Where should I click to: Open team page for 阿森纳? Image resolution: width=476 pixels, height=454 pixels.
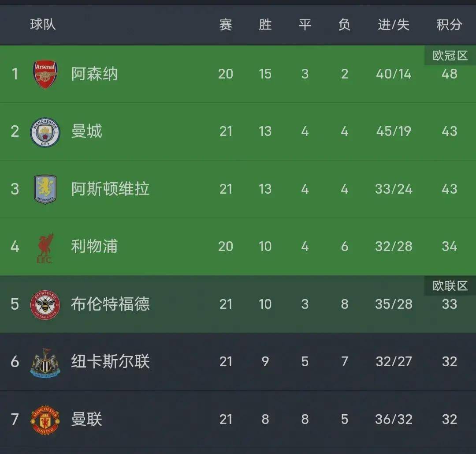[94, 74]
